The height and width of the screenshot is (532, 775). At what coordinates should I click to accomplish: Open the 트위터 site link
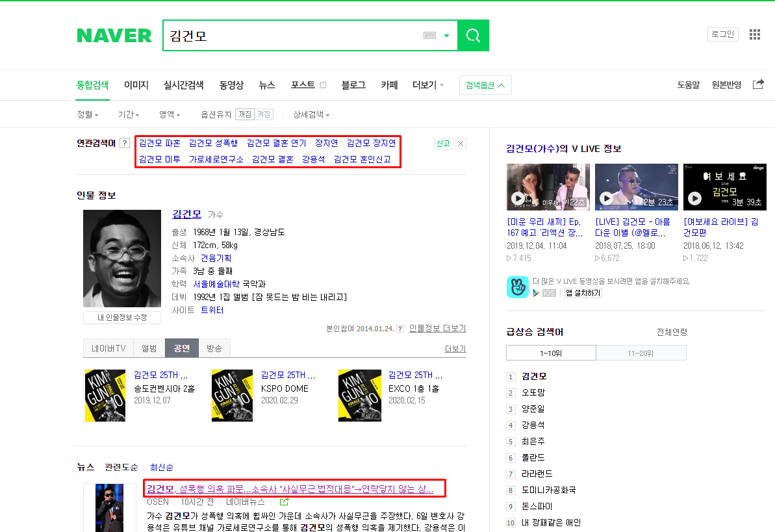212,310
